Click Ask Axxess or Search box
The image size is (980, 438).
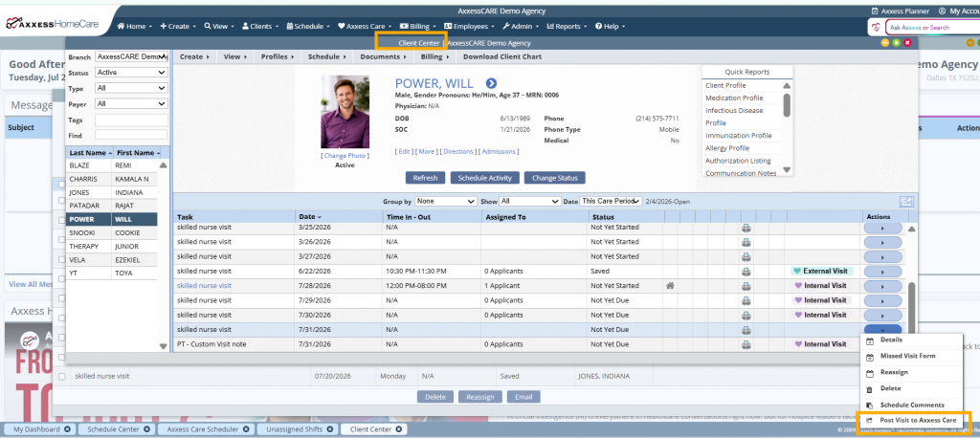click(932, 28)
